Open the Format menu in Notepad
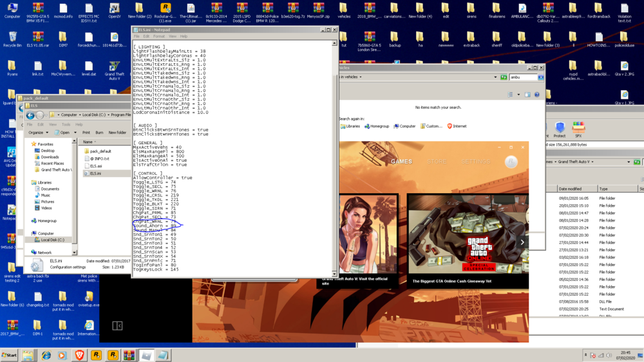Image resolution: width=644 pixels, height=362 pixels. (x=159, y=37)
